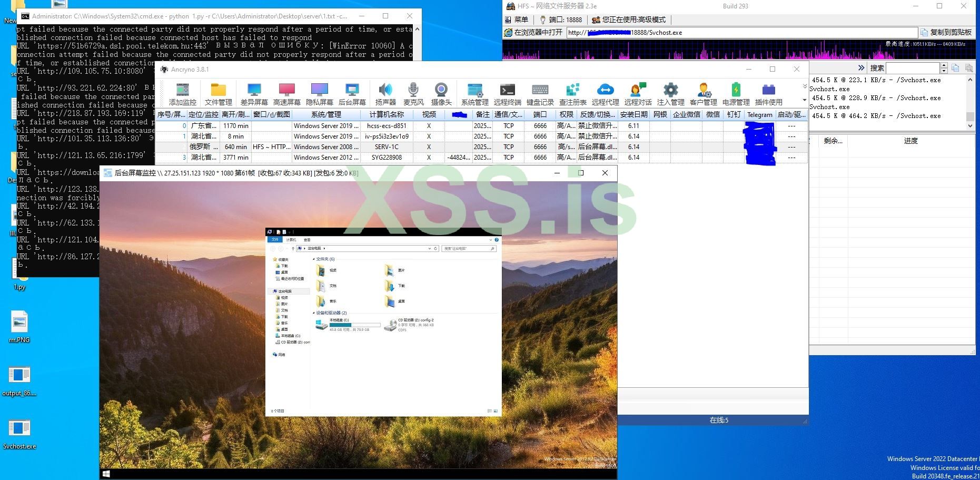Sort by the 计算机名称 column header
This screenshot has height=480, width=980.
[x=387, y=114]
